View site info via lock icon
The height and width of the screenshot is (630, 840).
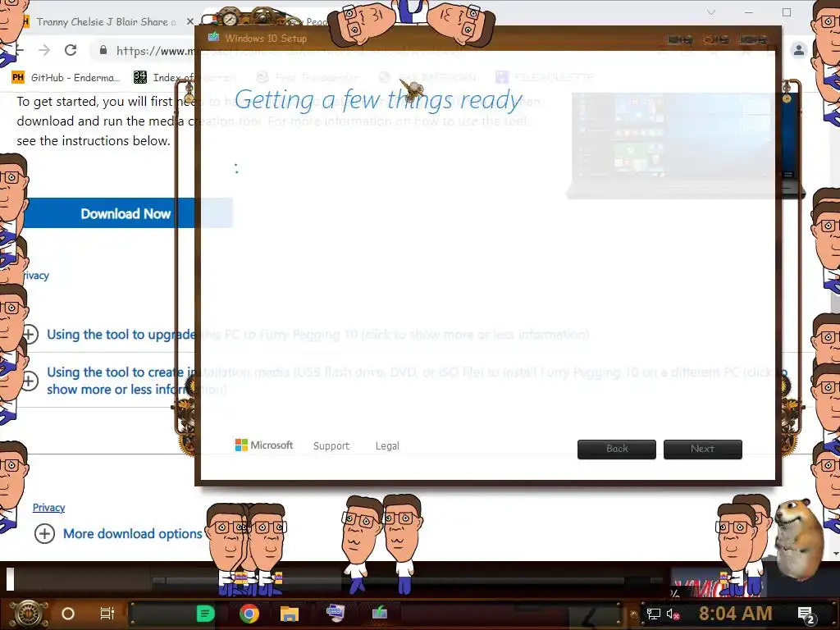[103, 50]
